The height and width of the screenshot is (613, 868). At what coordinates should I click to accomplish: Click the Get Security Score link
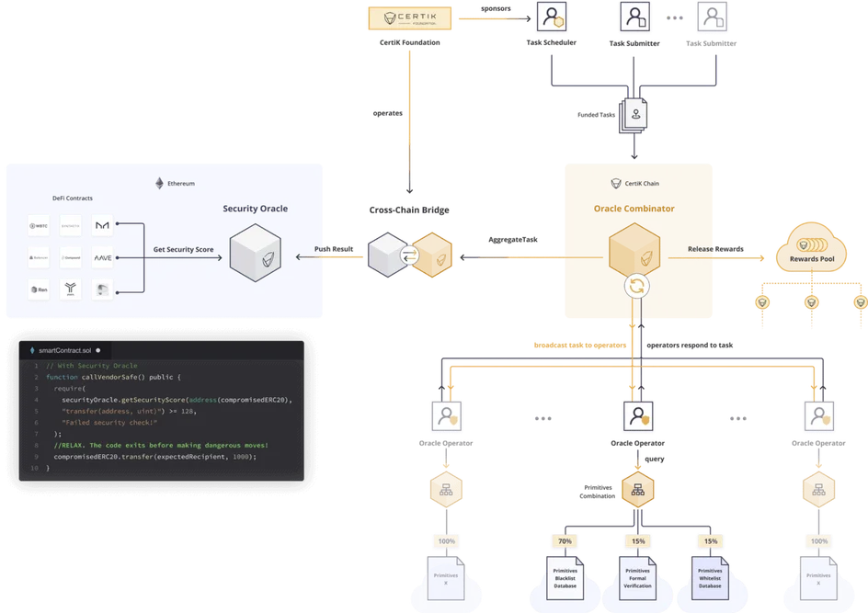182,249
